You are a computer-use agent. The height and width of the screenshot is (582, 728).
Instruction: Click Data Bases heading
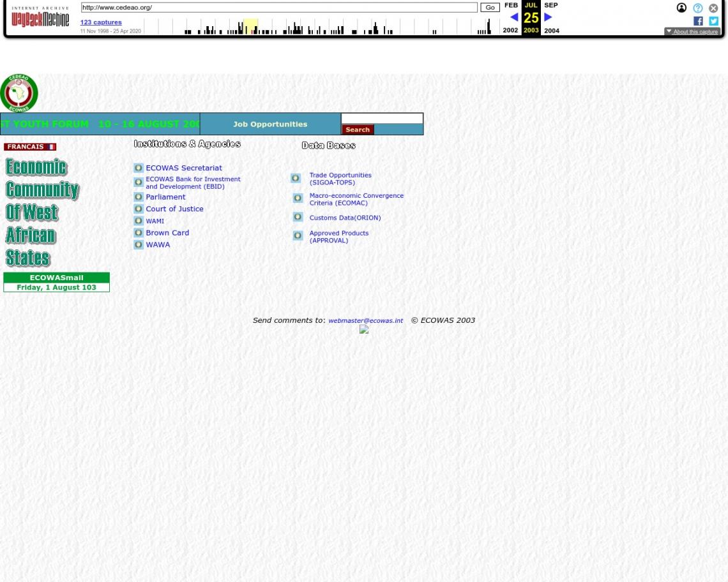coord(328,145)
